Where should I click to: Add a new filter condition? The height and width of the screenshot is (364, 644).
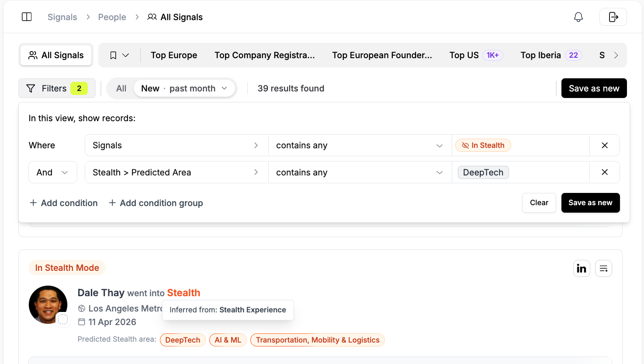point(64,203)
